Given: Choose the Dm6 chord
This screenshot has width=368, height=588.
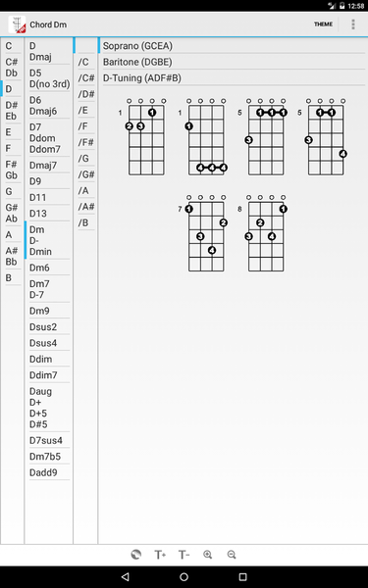Looking at the screenshot, I should [x=49, y=268].
